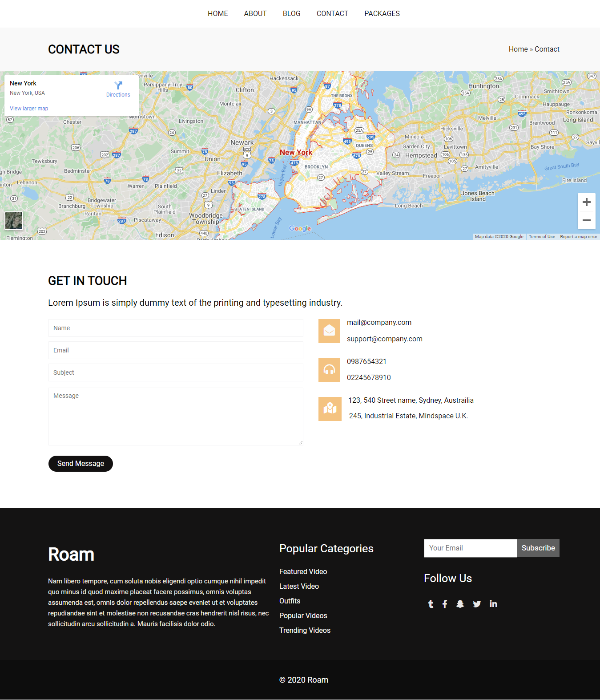
Task: Open the HOME menu item
Action: pos(218,14)
